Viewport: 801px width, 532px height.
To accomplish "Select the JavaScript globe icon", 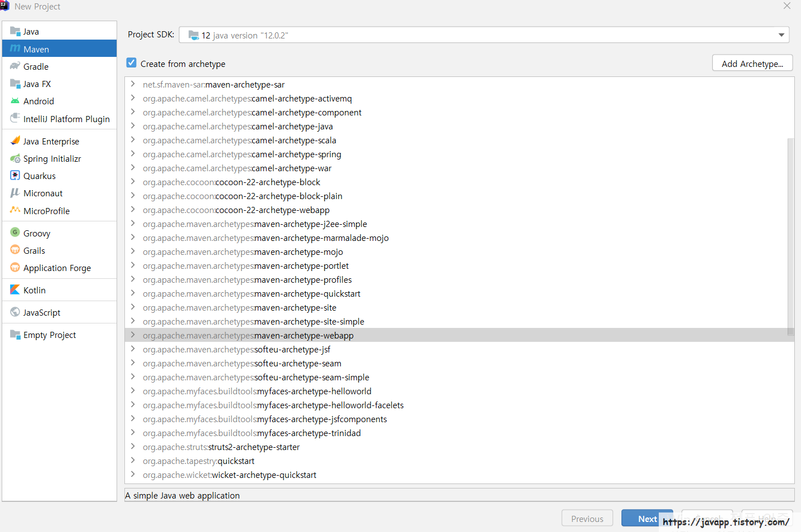I will (15, 312).
